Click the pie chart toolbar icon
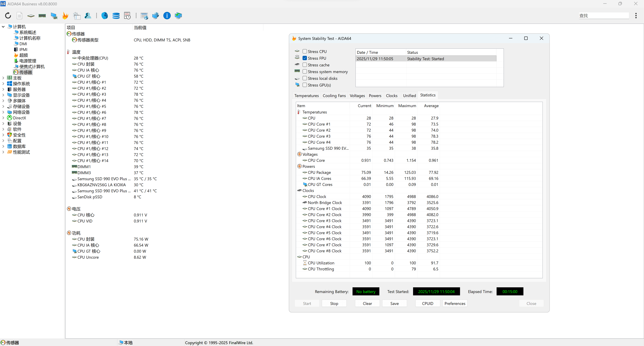The height and width of the screenshot is (346, 644). click(x=104, y=15)
